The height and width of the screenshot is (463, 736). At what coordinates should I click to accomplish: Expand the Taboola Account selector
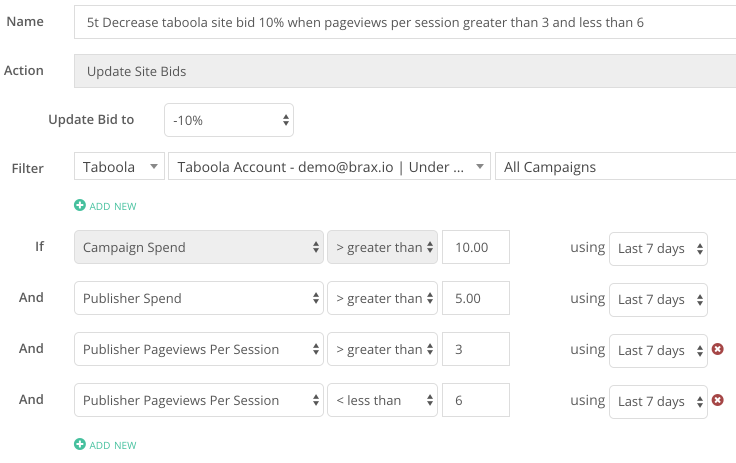[x=330, y=166]
